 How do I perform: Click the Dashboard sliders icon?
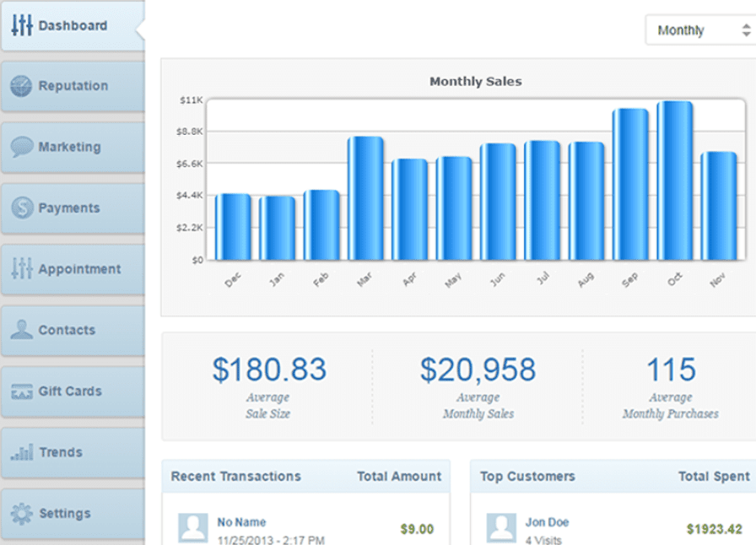(x=22, y=25)
